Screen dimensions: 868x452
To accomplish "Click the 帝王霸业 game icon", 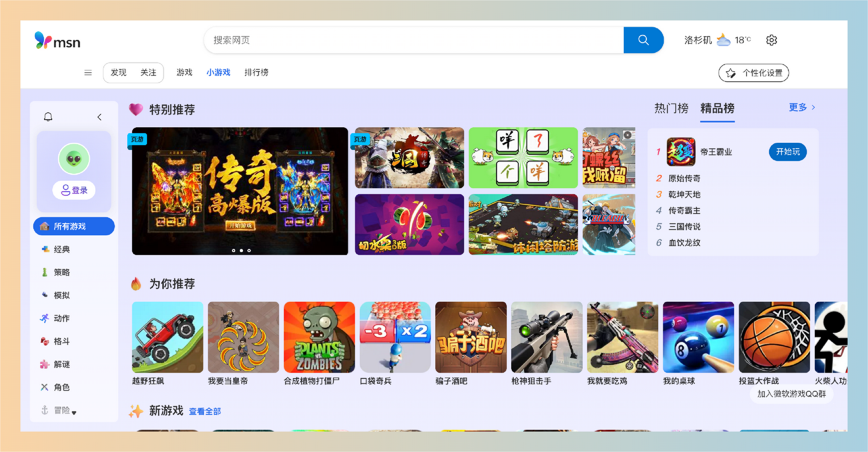I will (x=681, y=152).
